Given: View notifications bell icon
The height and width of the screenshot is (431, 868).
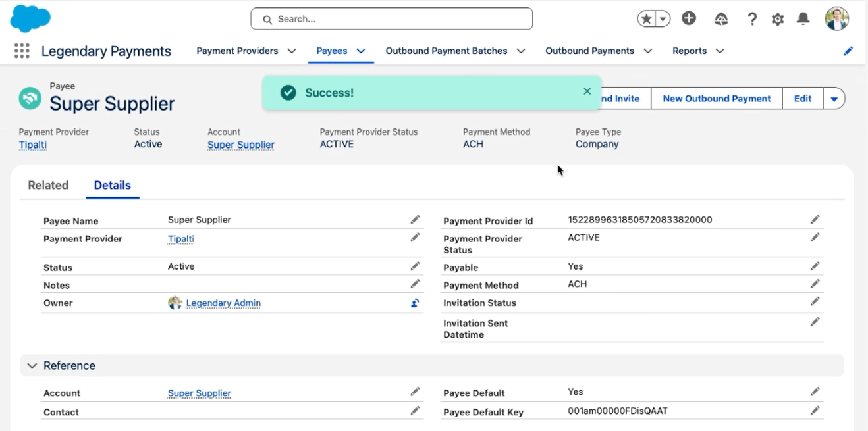Looking at the screenshot, I should 803,19.
